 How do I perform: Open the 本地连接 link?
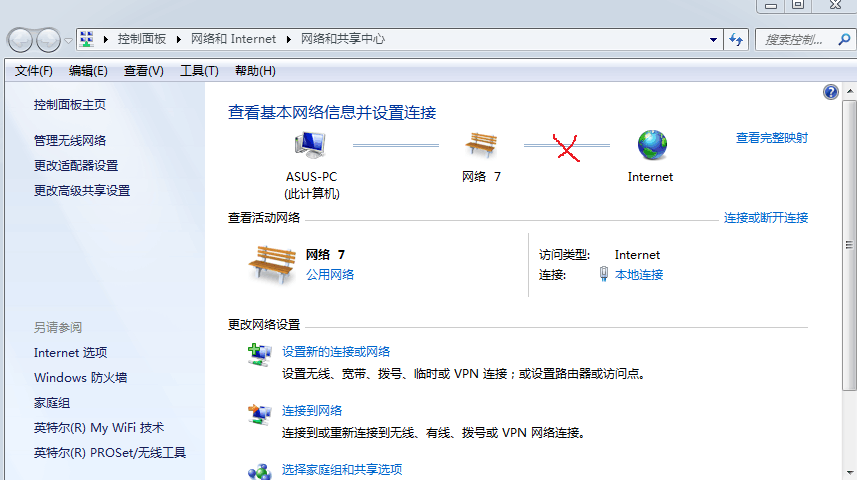pos(639,274)
